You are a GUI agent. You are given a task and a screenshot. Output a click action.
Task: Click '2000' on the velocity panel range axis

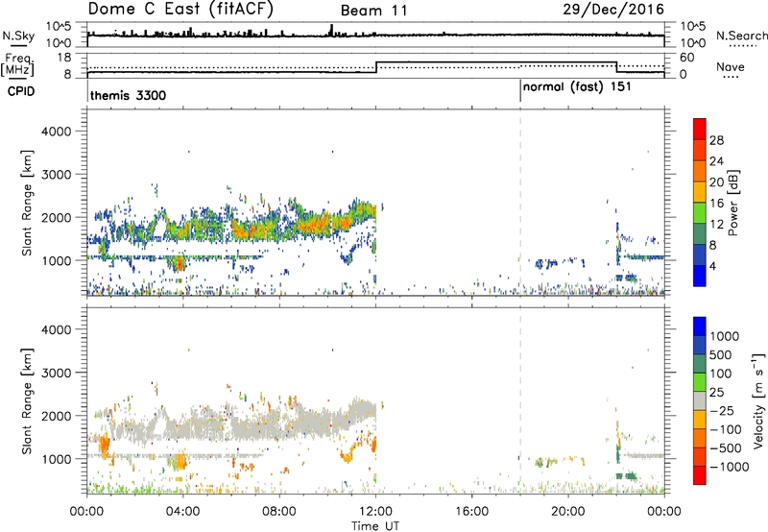click(56, 416)
